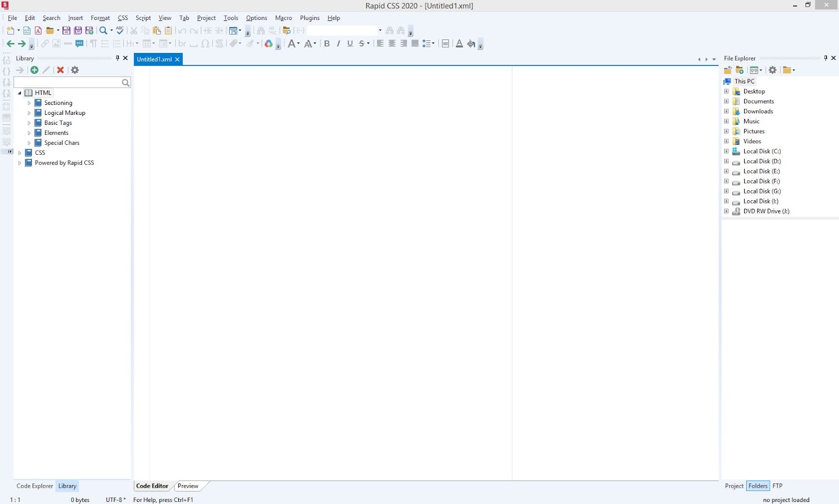Click the Paste clipboard icon

point(157,30)
